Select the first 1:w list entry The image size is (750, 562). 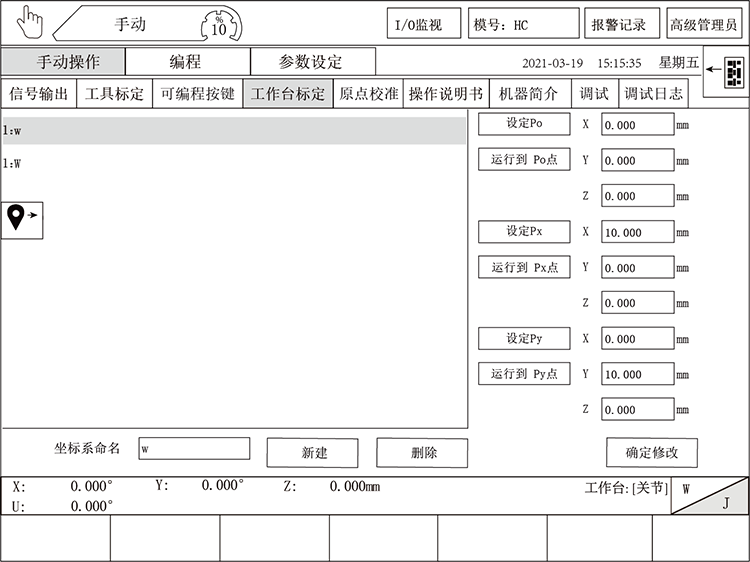point(234,131)
